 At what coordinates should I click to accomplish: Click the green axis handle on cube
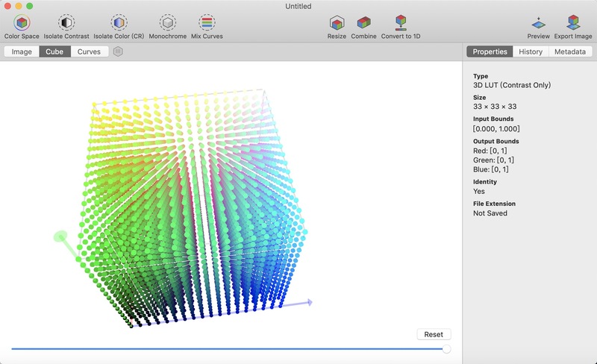coord(60,236)
